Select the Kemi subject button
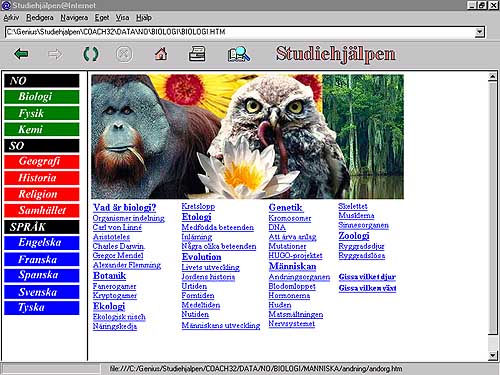This screenshot has height=375, width=500. tap(42, 129)
